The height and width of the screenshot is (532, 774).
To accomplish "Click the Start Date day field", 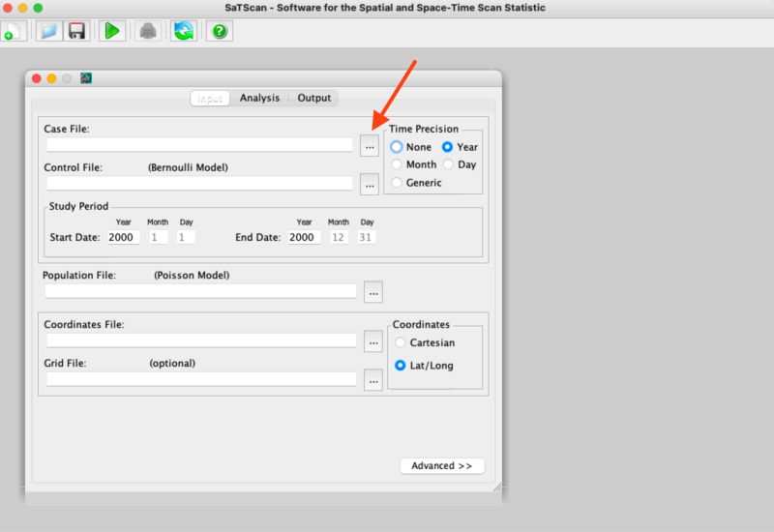I will (x=186, y=237).
